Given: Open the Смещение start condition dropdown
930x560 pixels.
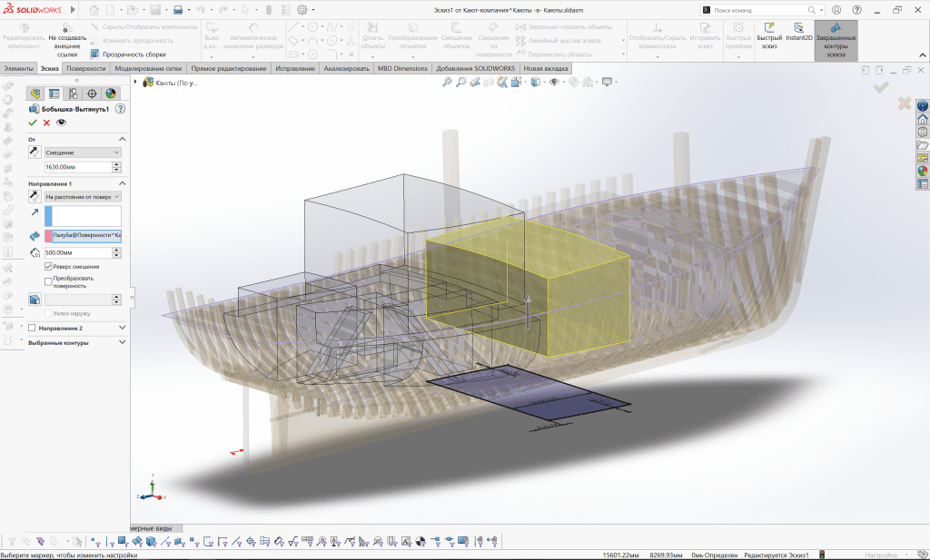Looking at the screenshot, I should (x=83, y=152).
